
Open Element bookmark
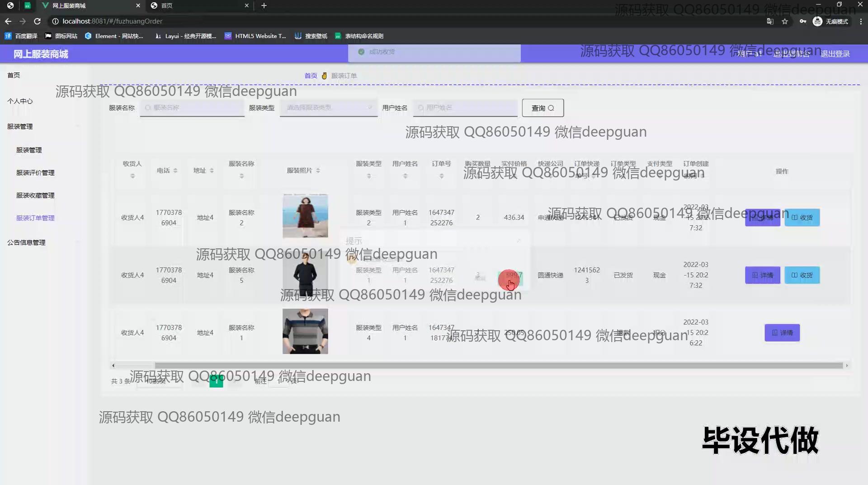point(114,36)
